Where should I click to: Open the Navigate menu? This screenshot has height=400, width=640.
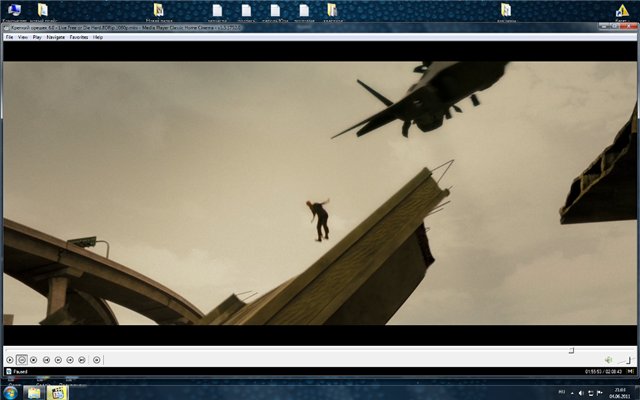[x=56, y=37]
